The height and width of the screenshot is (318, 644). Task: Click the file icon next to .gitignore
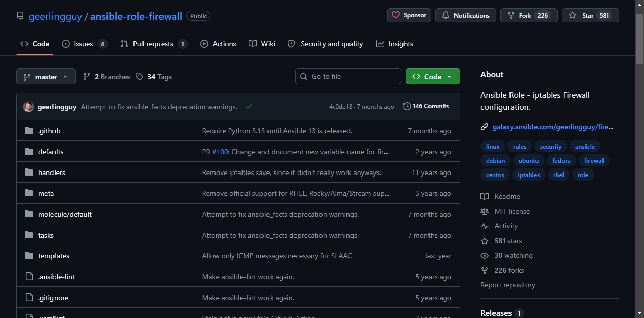pos(29,298)
